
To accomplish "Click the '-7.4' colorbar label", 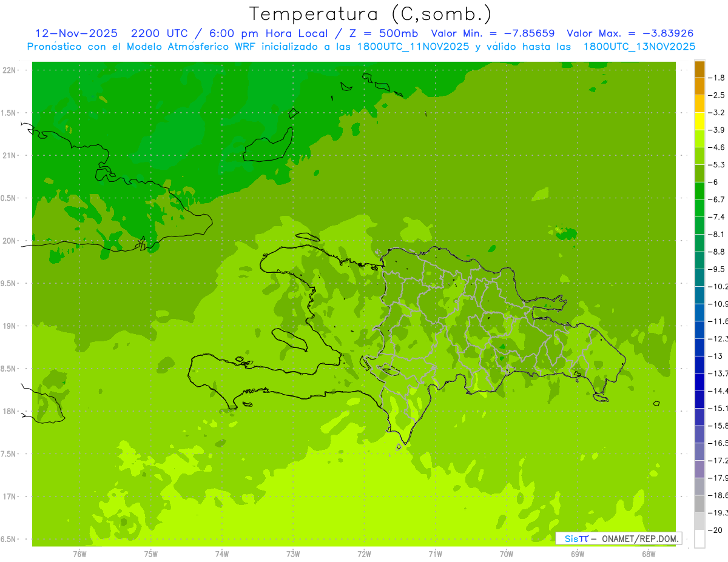I will click(716, 217).
